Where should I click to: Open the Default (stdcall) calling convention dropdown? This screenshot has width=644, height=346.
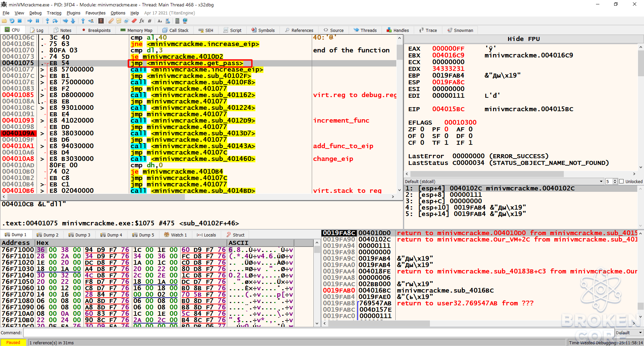504,181
